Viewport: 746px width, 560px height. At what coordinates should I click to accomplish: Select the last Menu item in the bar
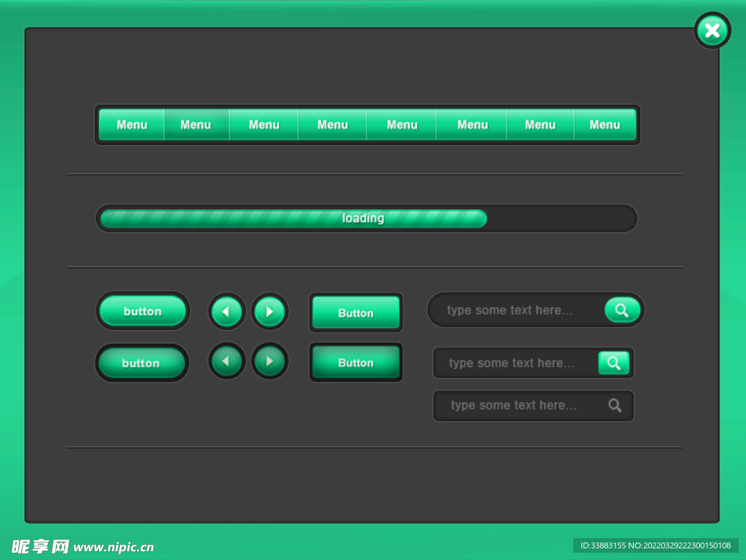[x=605, y=125]
